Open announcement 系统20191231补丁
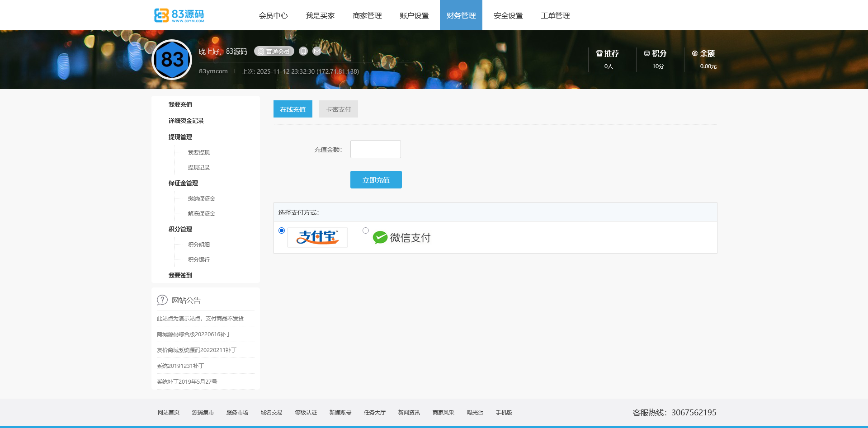The image size is (868, 428). pyautogui.click(x=180, y=366)
